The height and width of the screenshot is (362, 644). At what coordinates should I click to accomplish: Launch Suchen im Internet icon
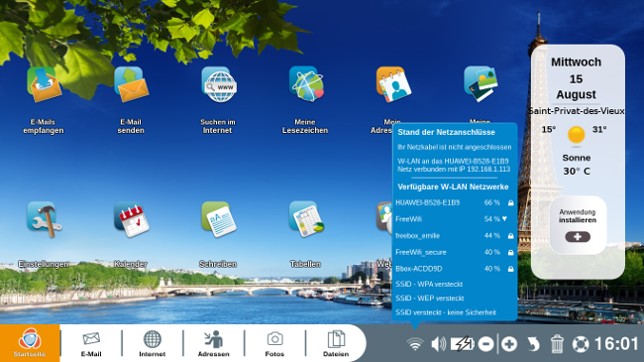[219, 85]
